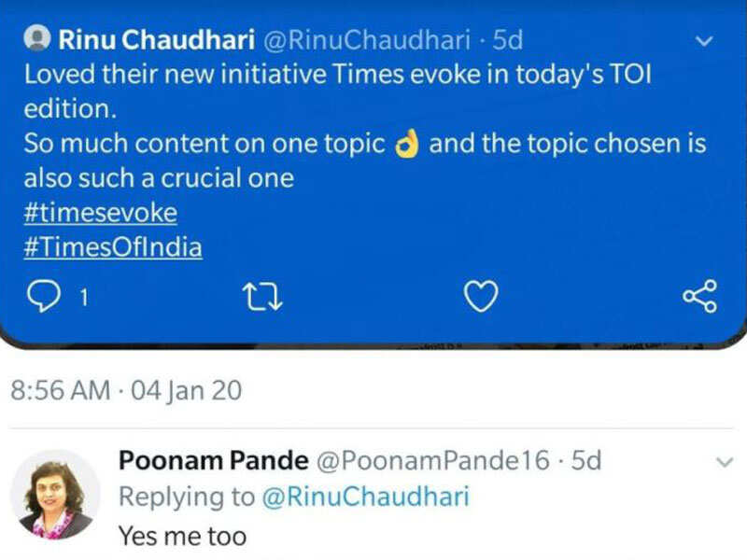Viewport: 747px width, 560px height.
Task: Click the 5d time on Rinu's tweet
Action: point(507,40)
